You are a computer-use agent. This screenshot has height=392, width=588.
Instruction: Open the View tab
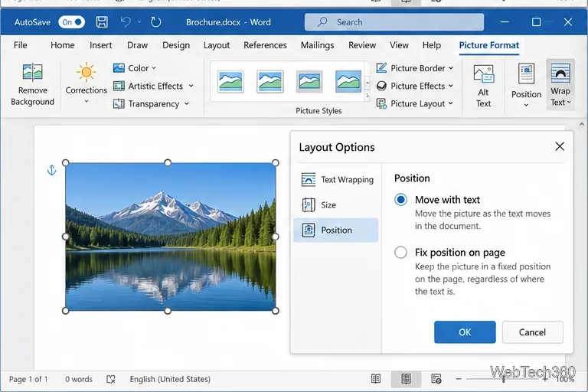coord(399,45)
